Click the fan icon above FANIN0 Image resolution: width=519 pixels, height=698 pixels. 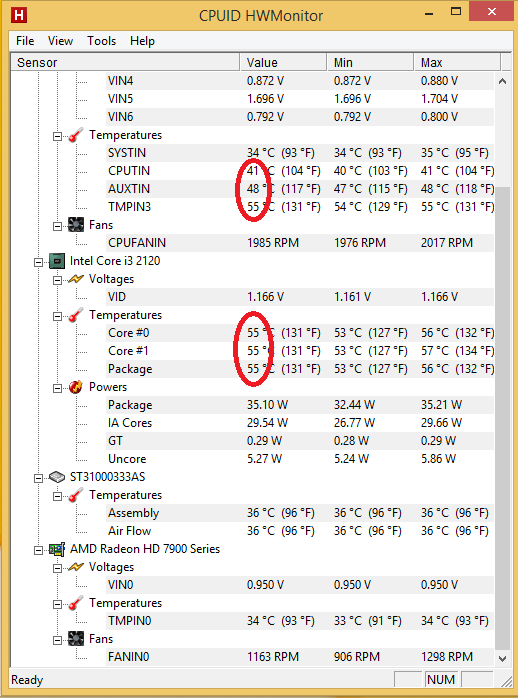pos(76,639)
